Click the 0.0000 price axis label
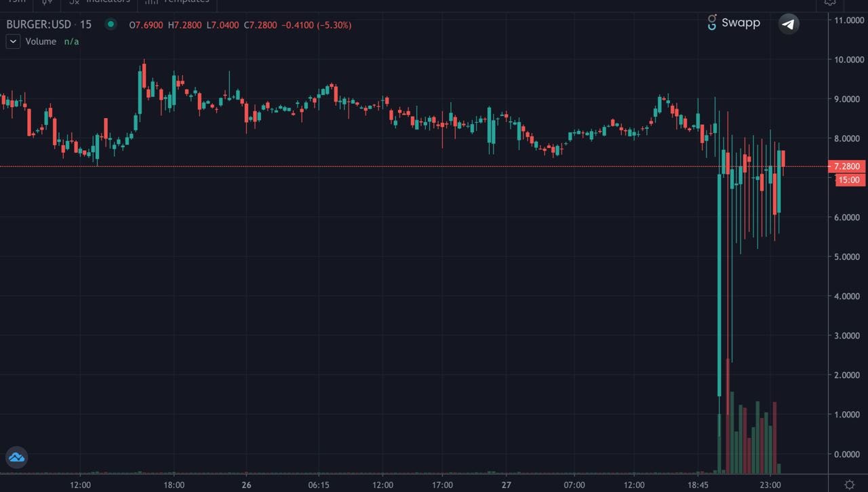Image resolution: width=868 pixels, height=492 pixels. click(847, 454)
